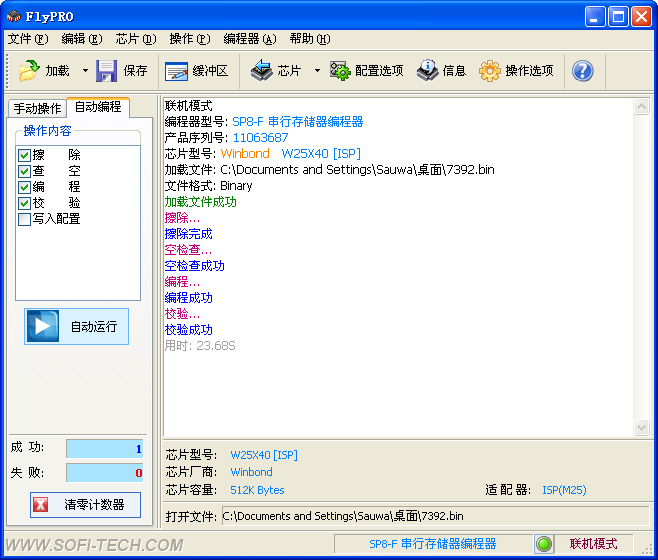This screenshot has height=560, width=658.
Task: Open the 编程器(A) menu
Action: (x=249, y=39)
